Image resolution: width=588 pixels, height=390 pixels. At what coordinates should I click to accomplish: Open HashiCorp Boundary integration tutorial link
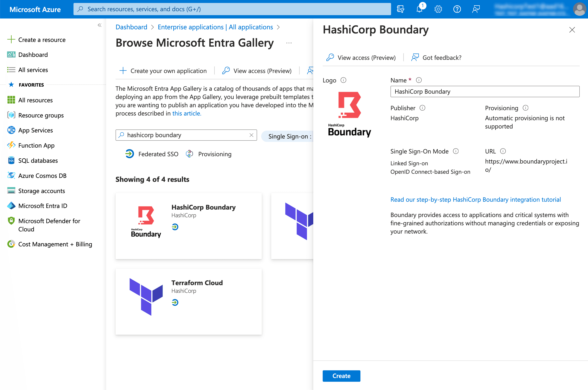[x=475, y=200]
